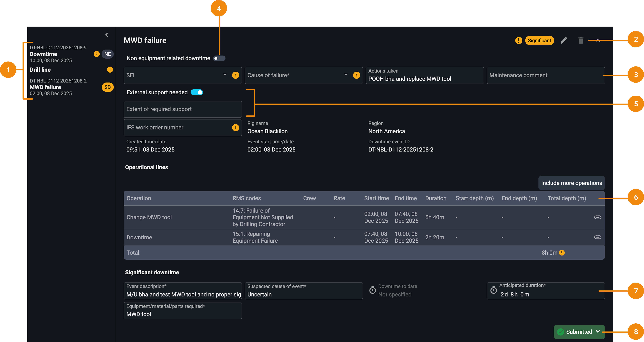644x342 pixels.
Task: Click the pencil edit icon
Action: (x=564, y=40)
